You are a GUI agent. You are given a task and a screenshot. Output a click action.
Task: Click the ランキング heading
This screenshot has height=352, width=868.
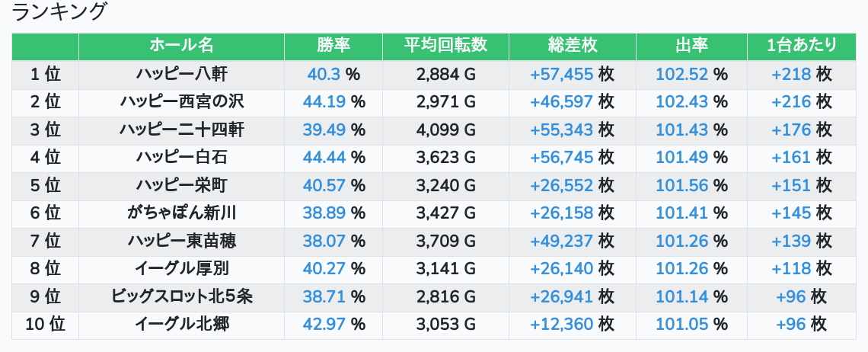click(58, 11)
